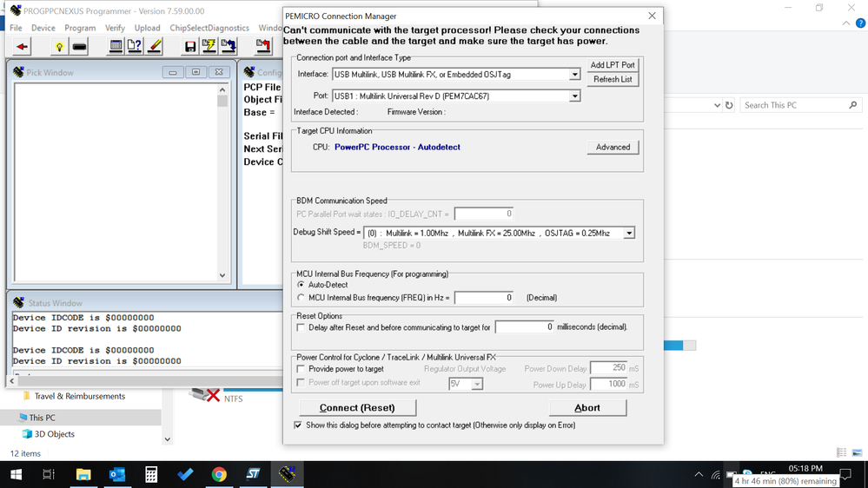Click the red back arrow toolbar icon
The width and height of the screenshot is (868, 488).
[x=22, y=47]
